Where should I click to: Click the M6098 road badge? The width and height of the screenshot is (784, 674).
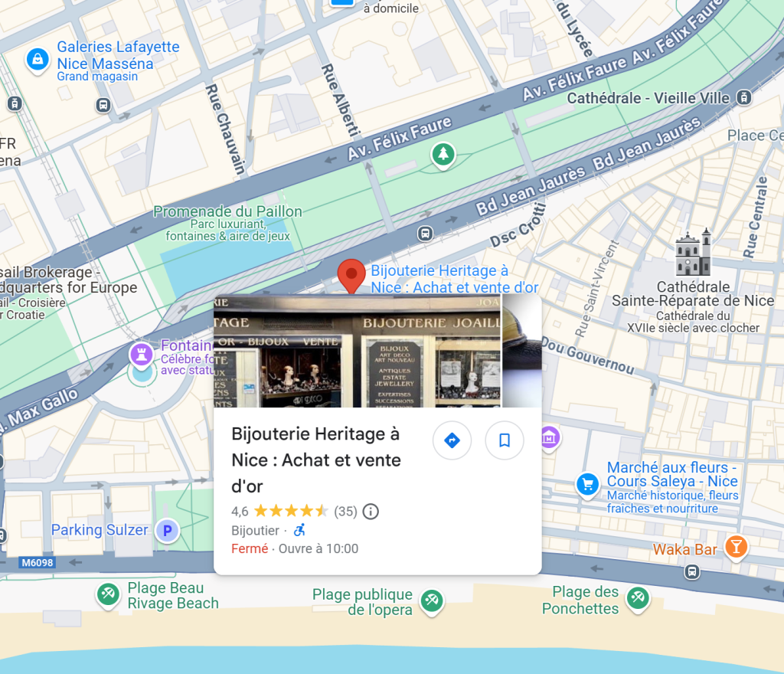pos(37,562)
